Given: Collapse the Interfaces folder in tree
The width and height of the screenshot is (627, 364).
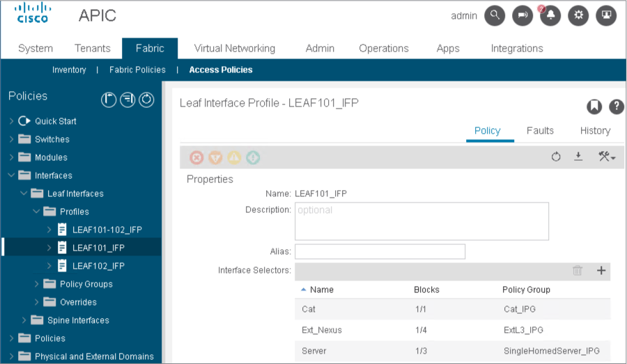Looking at the screenshot, I should [11, 175].
